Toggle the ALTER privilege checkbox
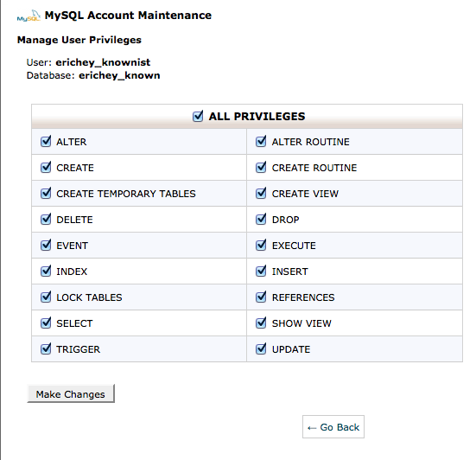 [x=46, y=142]
